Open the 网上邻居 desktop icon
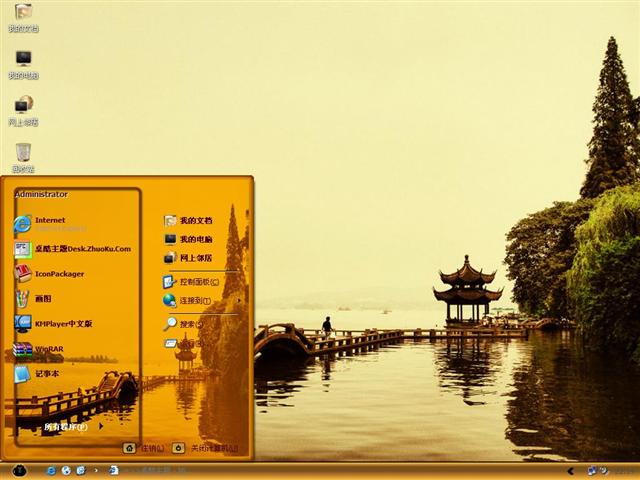640x480 pixels. tap(23, 111)
